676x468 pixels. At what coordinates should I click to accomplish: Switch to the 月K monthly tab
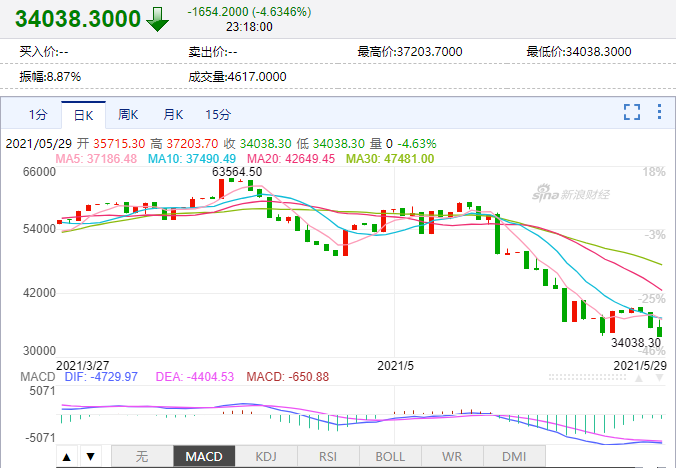tap(173, 115)
